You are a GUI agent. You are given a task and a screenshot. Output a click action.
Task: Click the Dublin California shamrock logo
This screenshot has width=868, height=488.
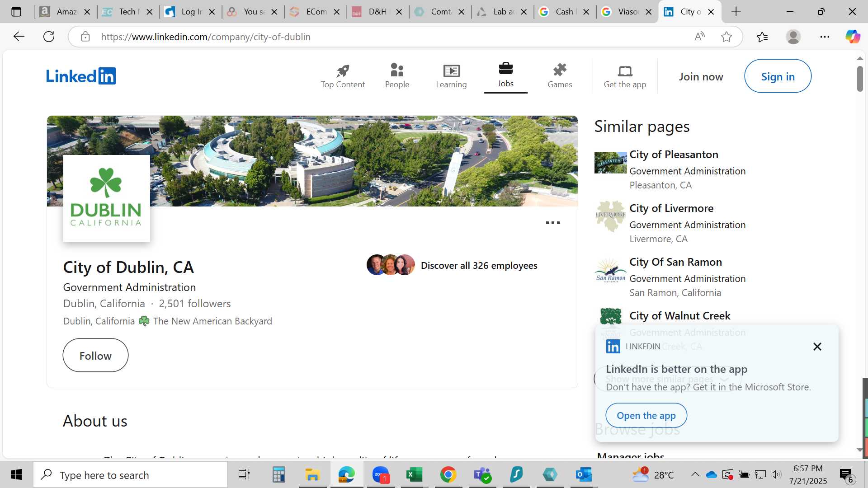[x=106, y=198]
